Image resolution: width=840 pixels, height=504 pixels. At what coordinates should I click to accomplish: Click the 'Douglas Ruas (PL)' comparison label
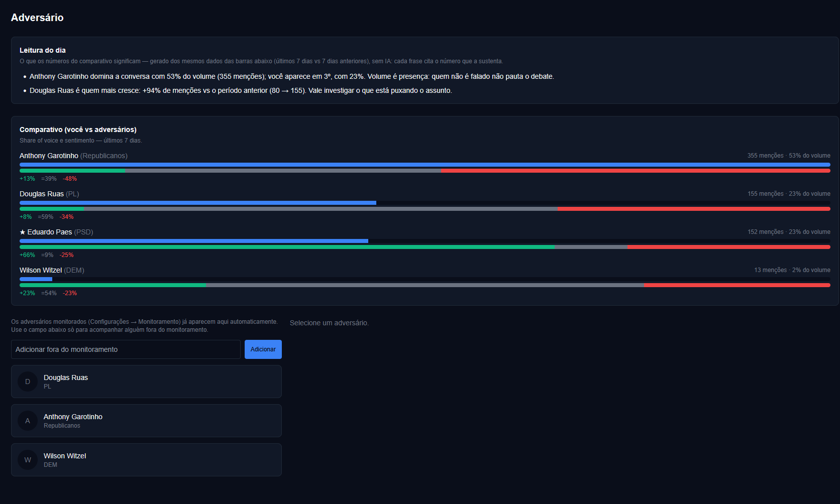coord(49,194)
